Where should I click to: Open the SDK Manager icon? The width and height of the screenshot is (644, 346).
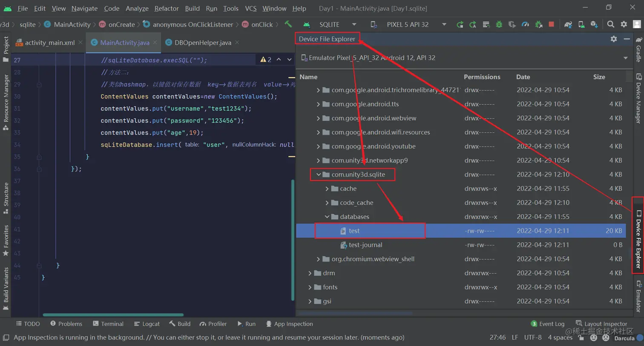(594, 25)
